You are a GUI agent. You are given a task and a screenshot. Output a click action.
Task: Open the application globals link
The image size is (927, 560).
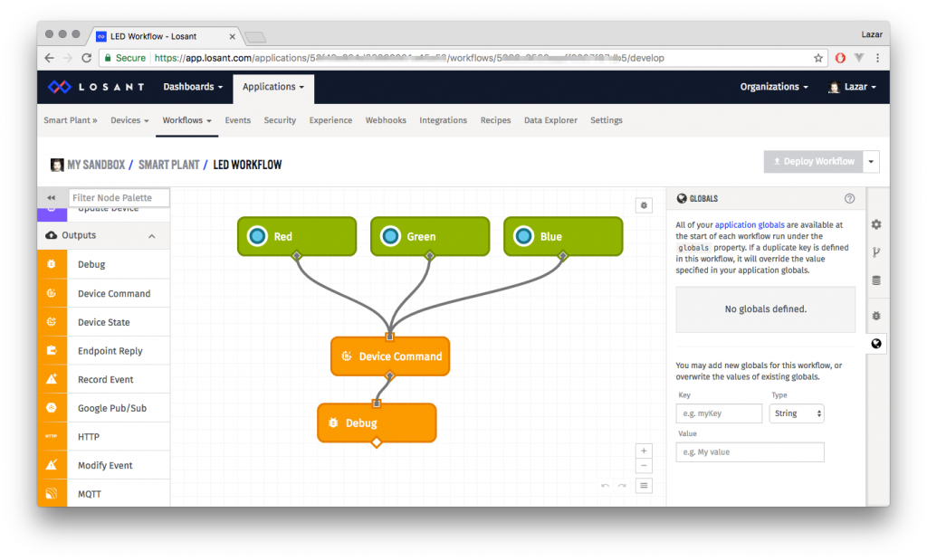(749, 224)
